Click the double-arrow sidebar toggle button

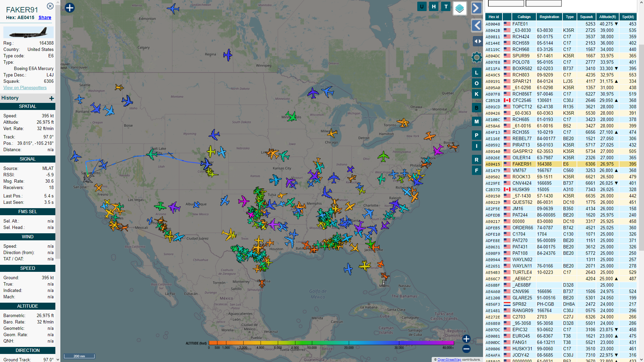tap(477, 41)
